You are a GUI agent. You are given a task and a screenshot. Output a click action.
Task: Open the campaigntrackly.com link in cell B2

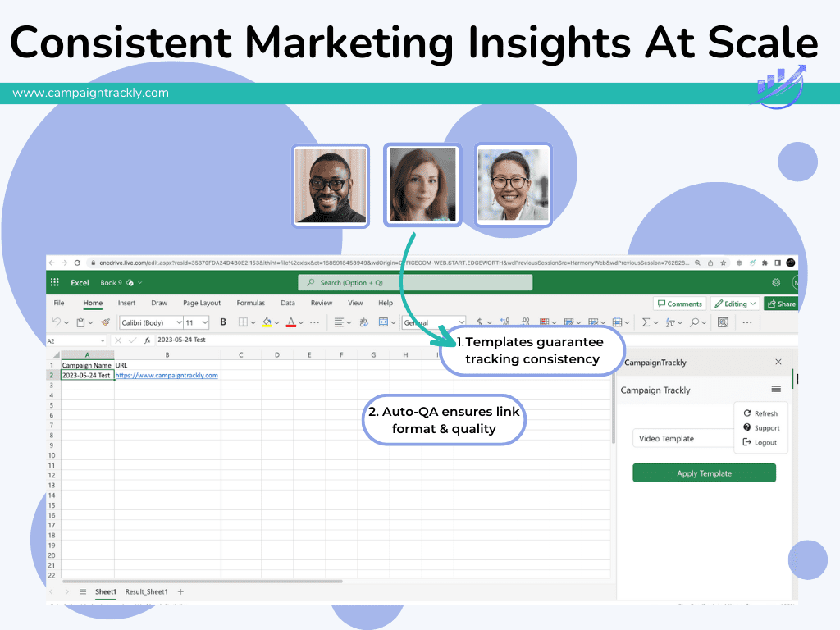coord(167,375)
